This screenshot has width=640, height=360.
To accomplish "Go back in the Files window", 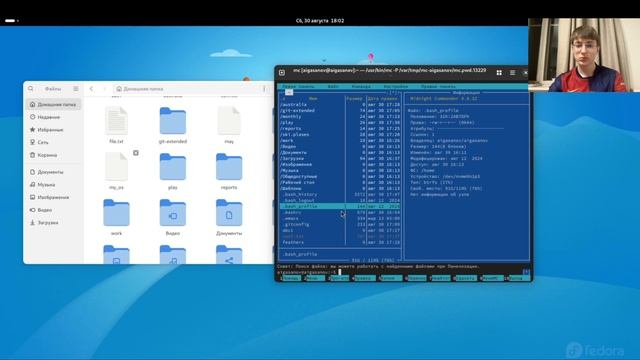I will [x=91, y=89].
